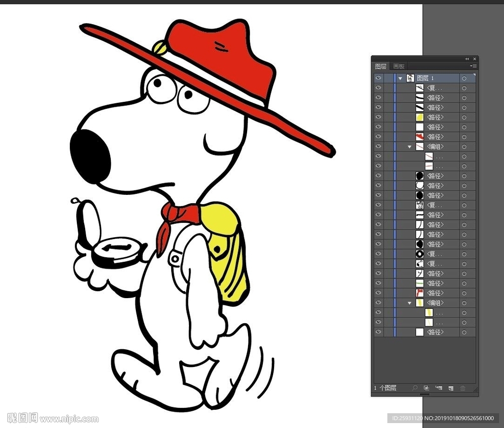The image size is (504, 428).
Task: Click the '1 个图层' status text
Action: click(385, 388)
